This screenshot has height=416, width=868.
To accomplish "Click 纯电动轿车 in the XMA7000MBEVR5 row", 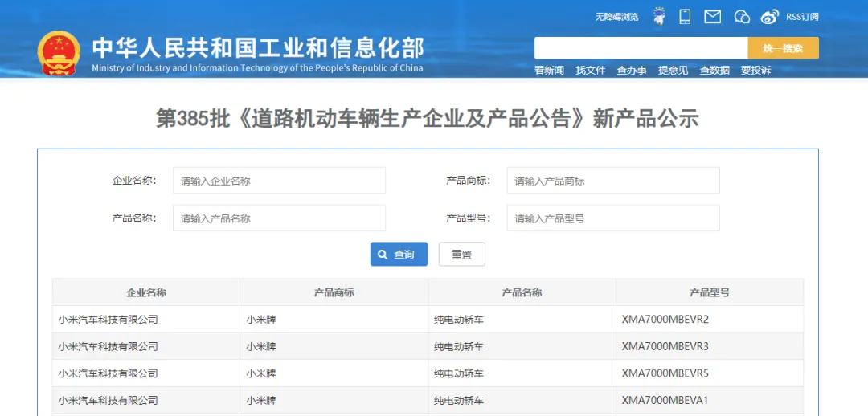I will (459, 373).
